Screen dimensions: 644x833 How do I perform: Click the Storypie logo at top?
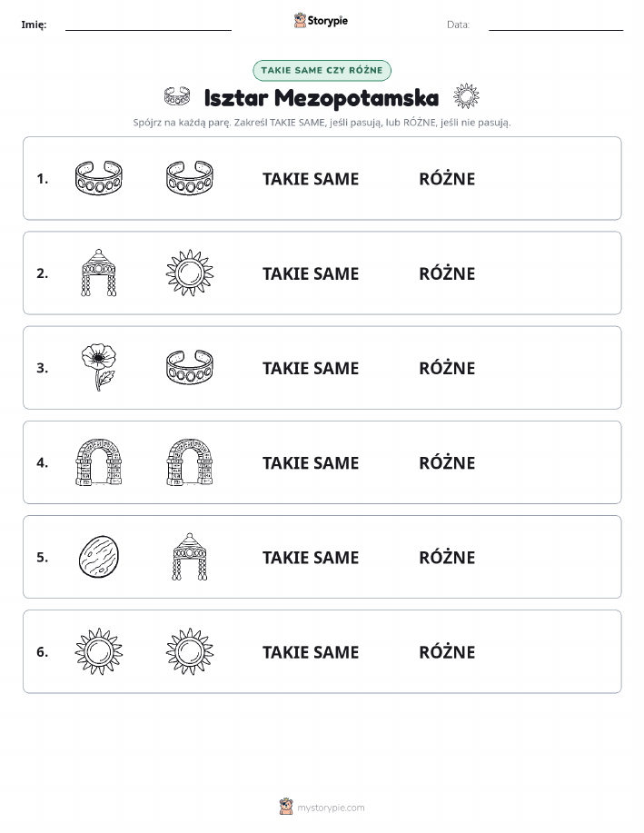[x=321, y=21]
